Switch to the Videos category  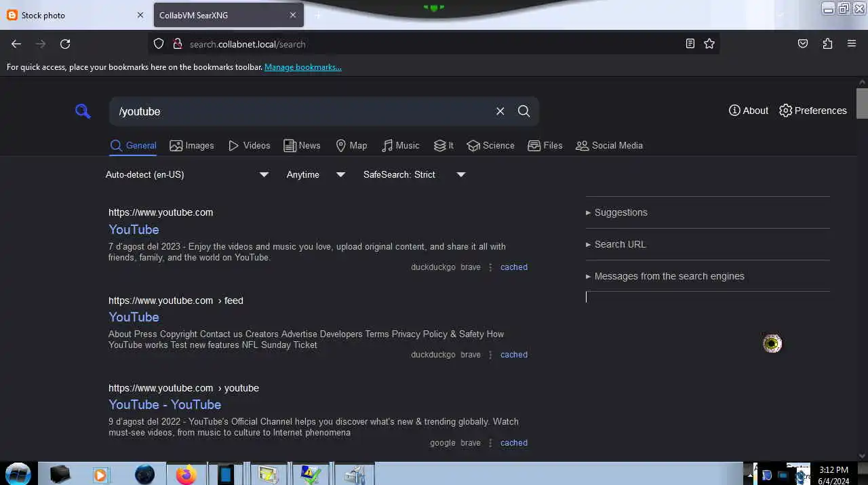point(250,145)
